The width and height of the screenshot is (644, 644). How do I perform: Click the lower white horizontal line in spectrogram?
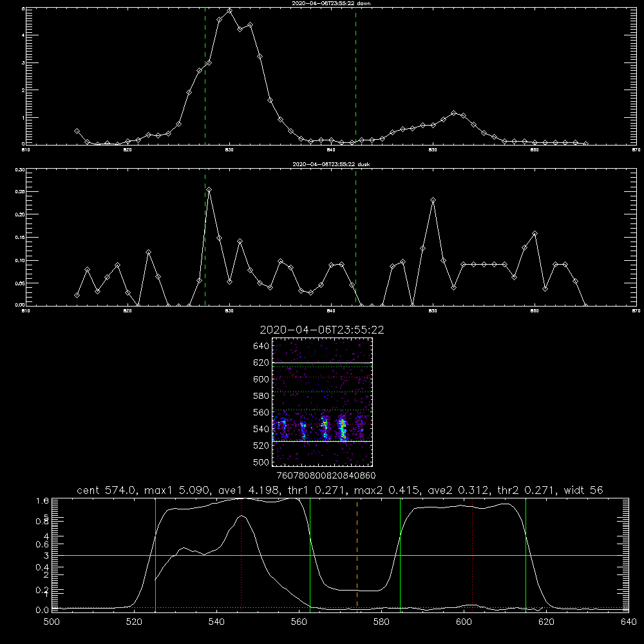(323, 441)
